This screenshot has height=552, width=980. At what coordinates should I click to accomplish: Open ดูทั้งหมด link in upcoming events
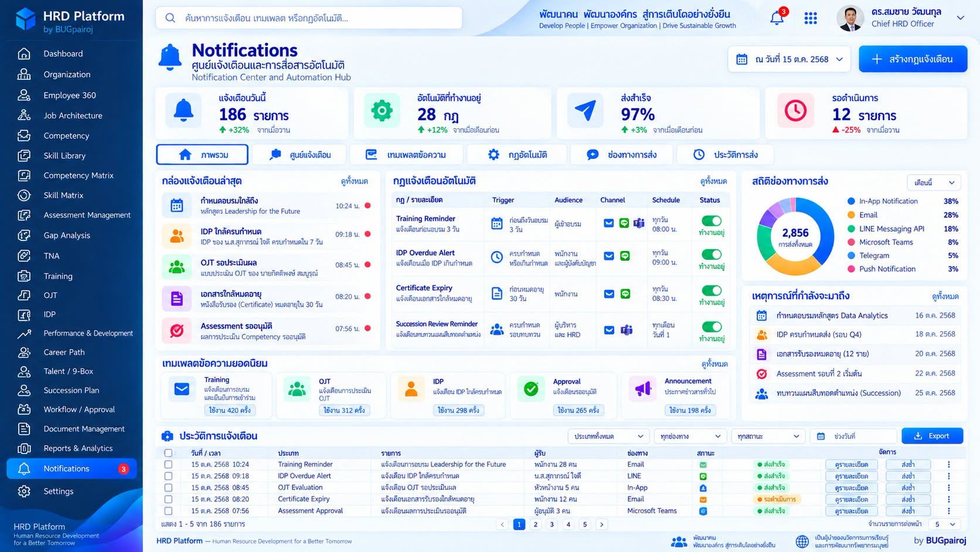click(x=945, y=297)
